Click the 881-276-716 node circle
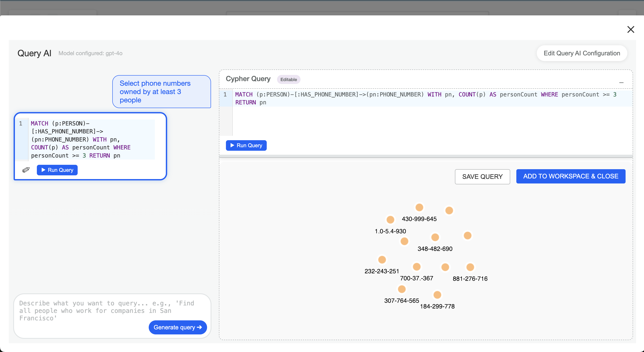 (x=470, y=267)
